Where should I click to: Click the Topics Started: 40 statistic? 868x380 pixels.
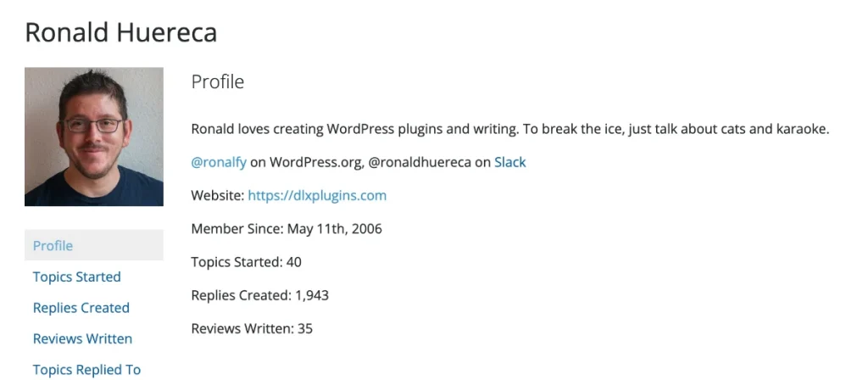(x=247, y=262)
